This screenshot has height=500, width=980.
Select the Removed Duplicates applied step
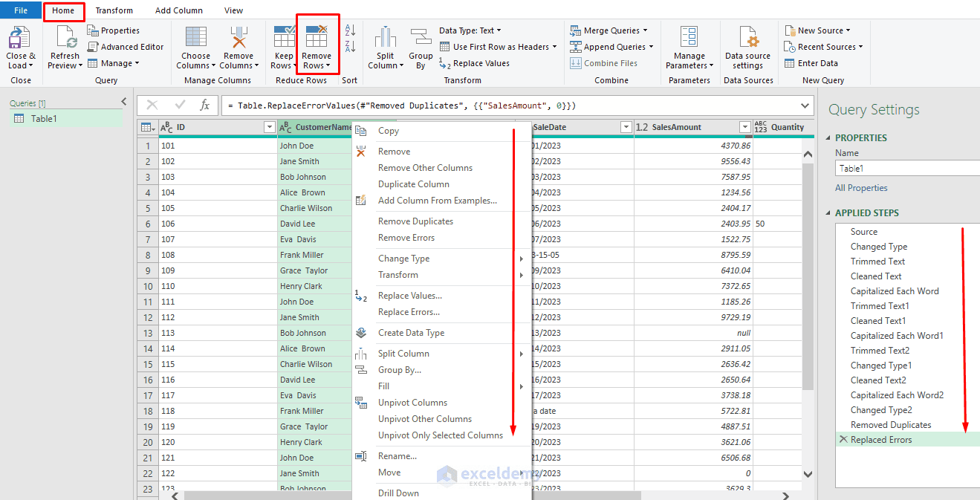(891, 425)
